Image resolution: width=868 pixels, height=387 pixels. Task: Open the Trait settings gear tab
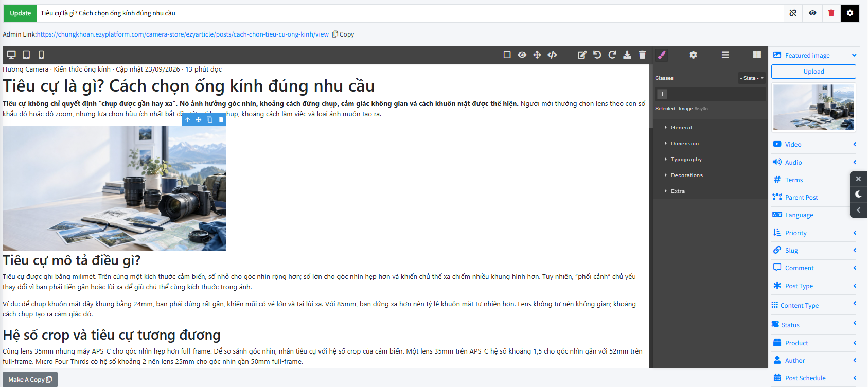[693, 55]
